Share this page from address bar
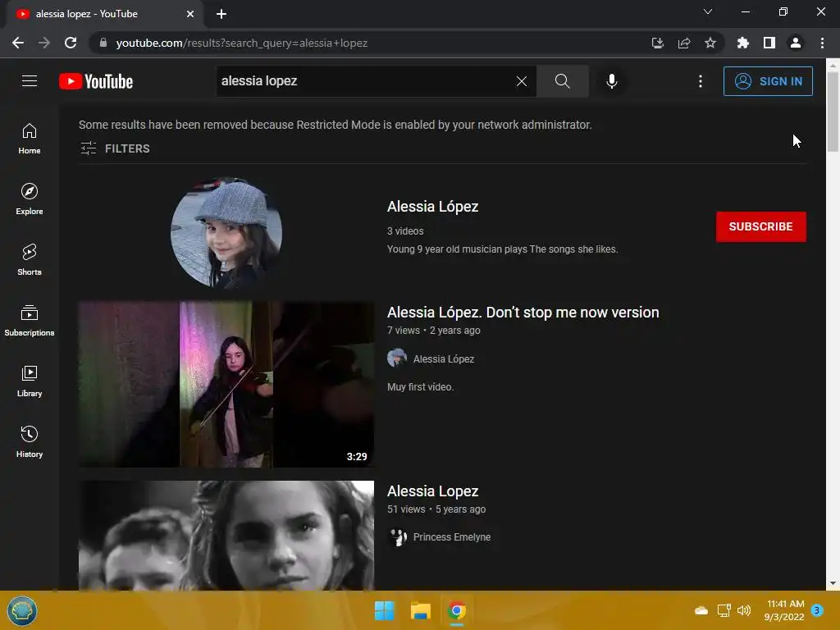This screenshot has width=840, height=630. pyautogui.click(x=683, y=43)
